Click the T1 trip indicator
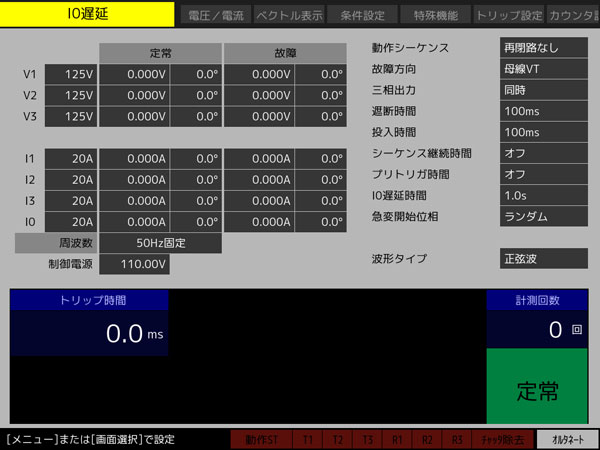This screenshot has width=600, height=450. tap(308, 439)
